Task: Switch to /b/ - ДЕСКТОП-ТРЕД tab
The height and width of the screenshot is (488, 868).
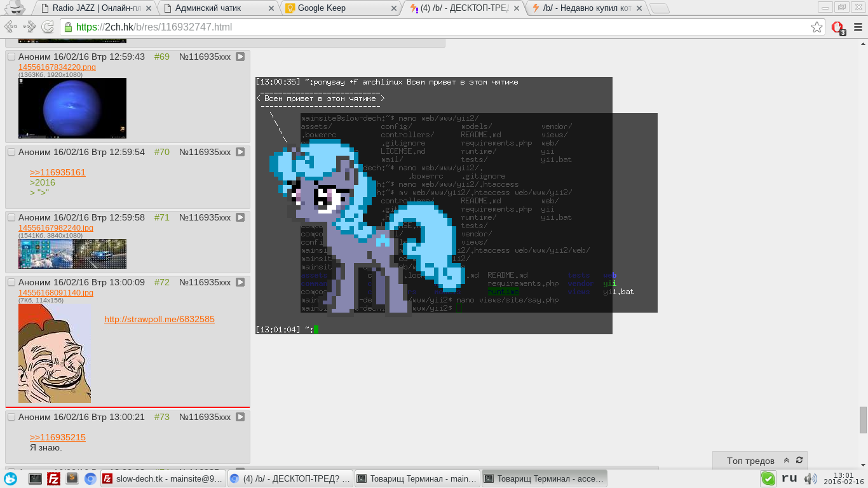Action: [464, 8]
